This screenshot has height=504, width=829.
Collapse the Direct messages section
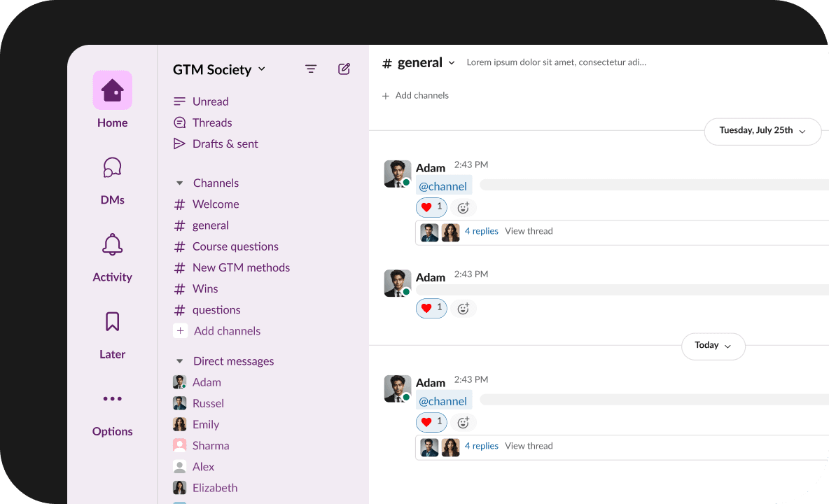coord(180,361)
